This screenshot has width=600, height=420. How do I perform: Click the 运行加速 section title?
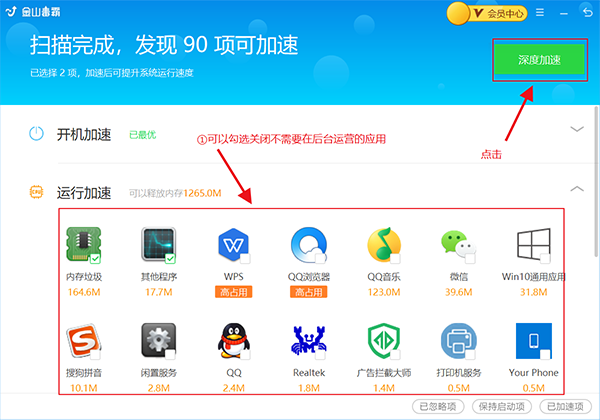[x=84, y=192]
